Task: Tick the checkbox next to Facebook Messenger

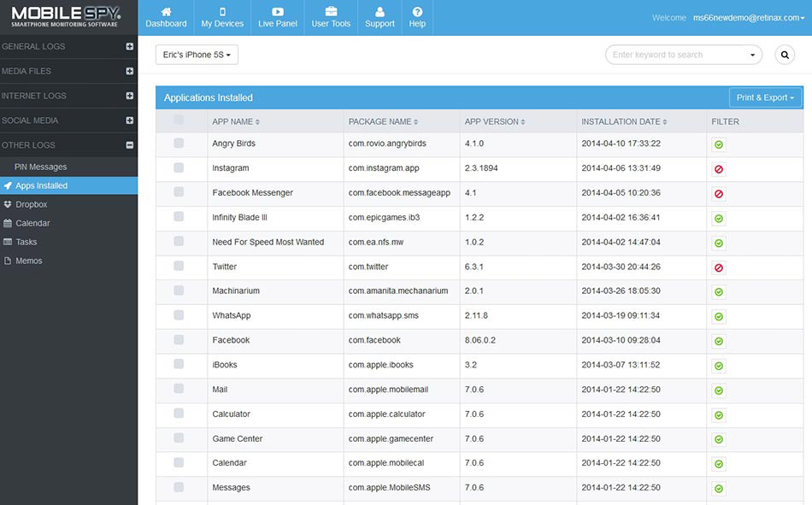Action: [179, 192]
